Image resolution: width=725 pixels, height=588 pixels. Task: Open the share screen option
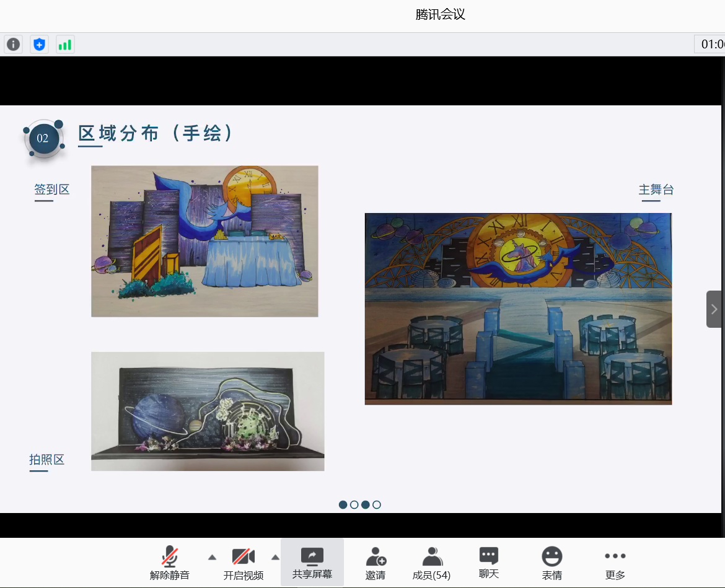click(312, 563)
